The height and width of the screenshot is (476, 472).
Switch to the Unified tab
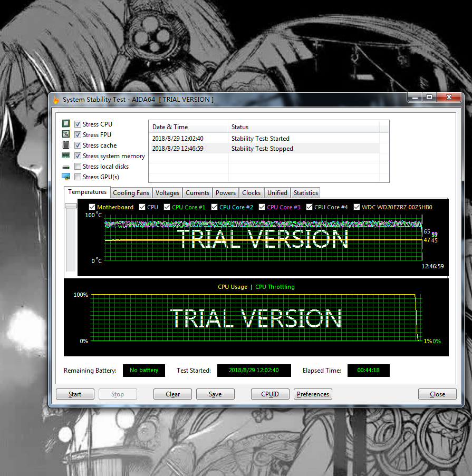click(277, 193)
